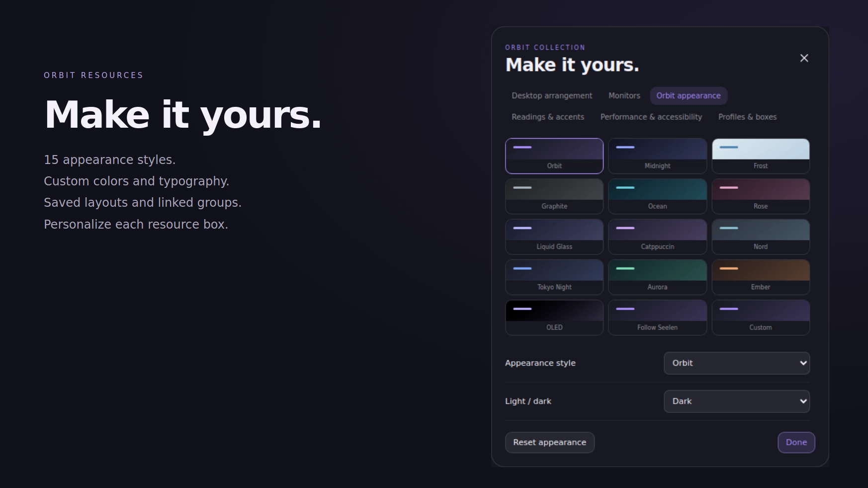
Task: Confirm with the Done button
Action: (796, 442)
